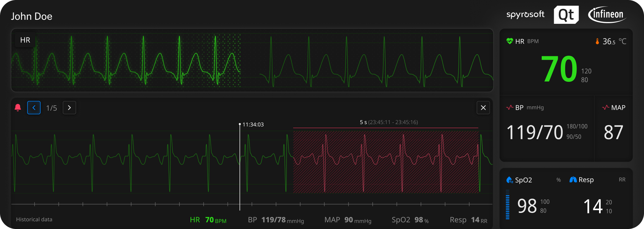Click the blue SpO2 droplet icon

(x=509, y=180)
